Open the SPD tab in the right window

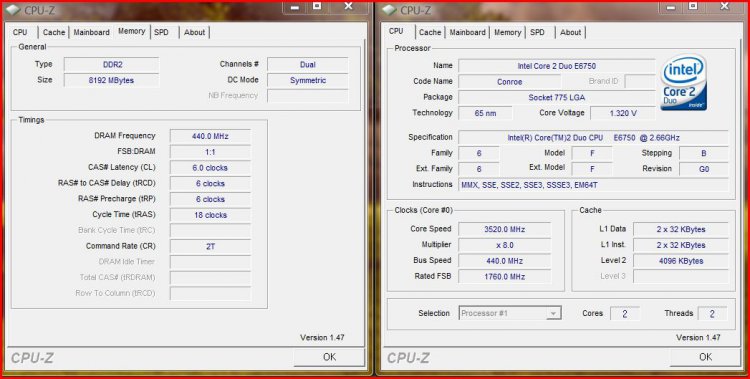tap(537, 32)
